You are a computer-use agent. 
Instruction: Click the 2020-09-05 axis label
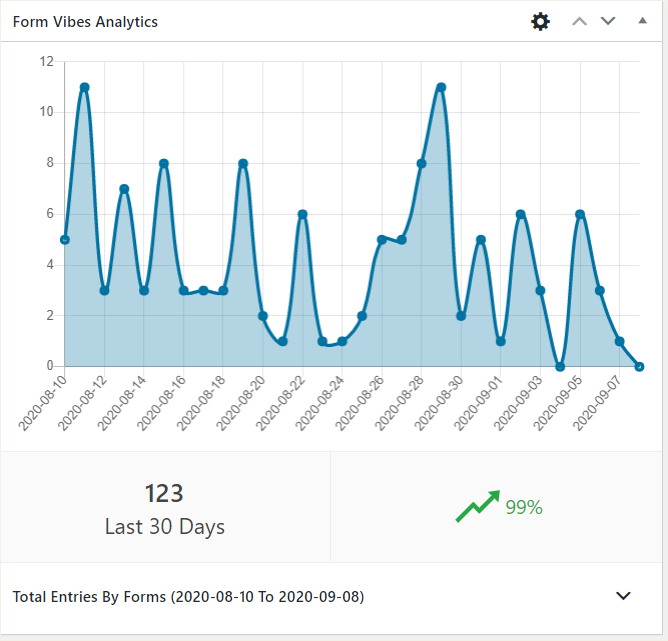(559, 403)
